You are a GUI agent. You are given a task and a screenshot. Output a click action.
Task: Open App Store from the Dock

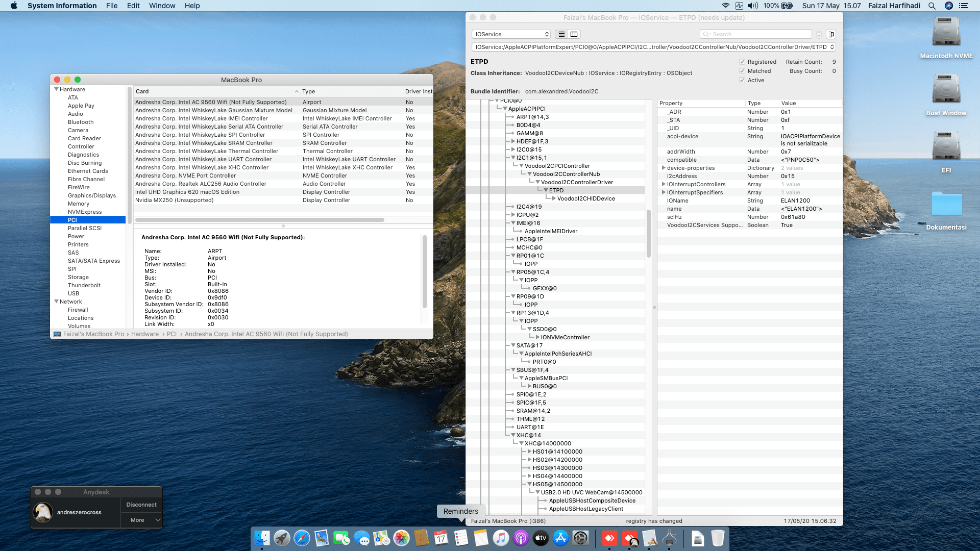pos(560,538)
